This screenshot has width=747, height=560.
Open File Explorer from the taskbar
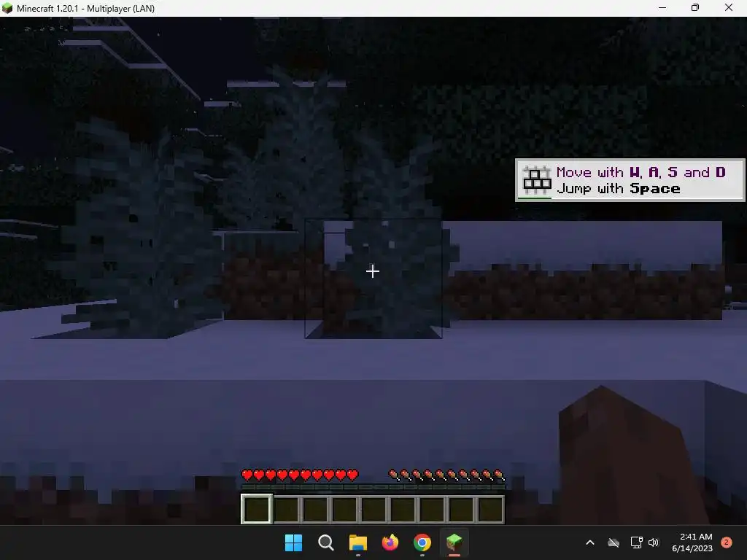357,542
